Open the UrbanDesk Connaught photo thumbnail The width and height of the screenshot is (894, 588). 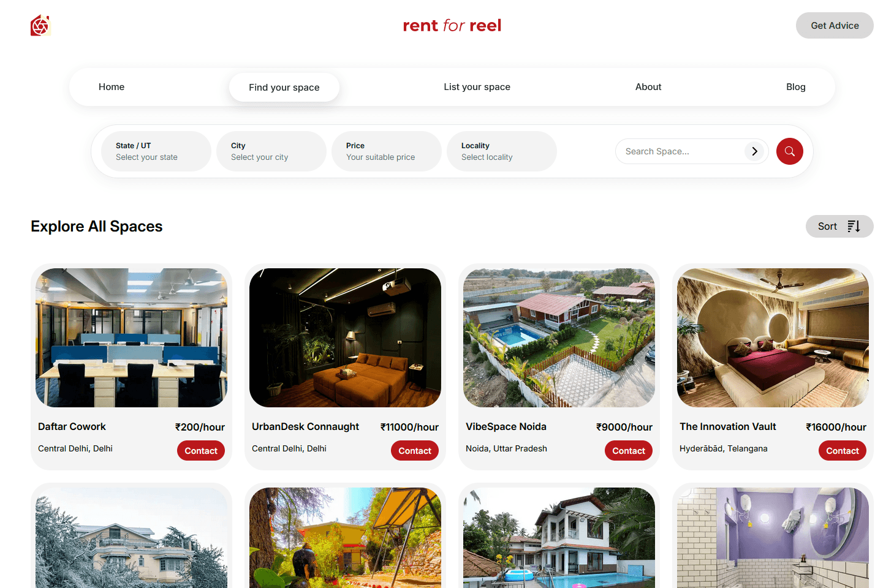point(345,337)
